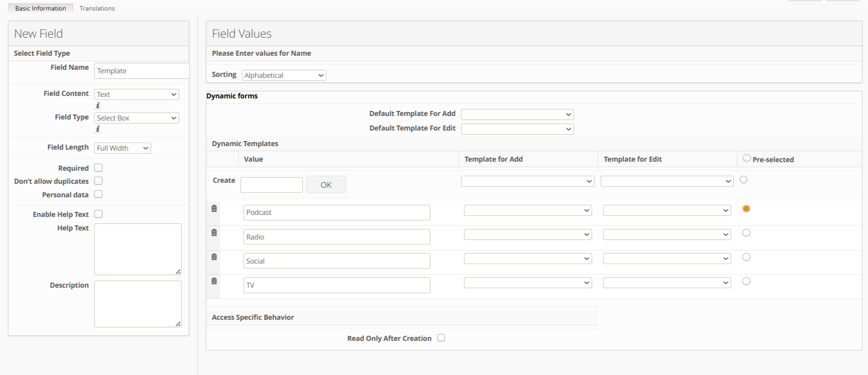
Task: Expand the Field Length dropdown
Action: 123,148
